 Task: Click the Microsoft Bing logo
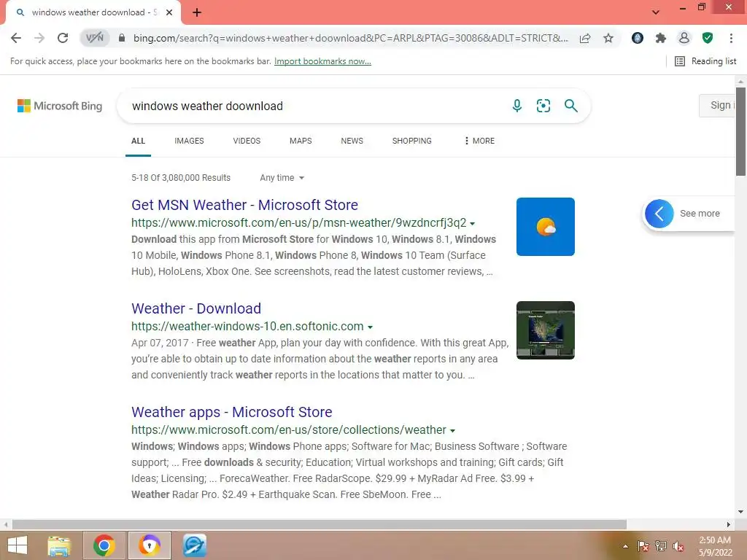60,106
